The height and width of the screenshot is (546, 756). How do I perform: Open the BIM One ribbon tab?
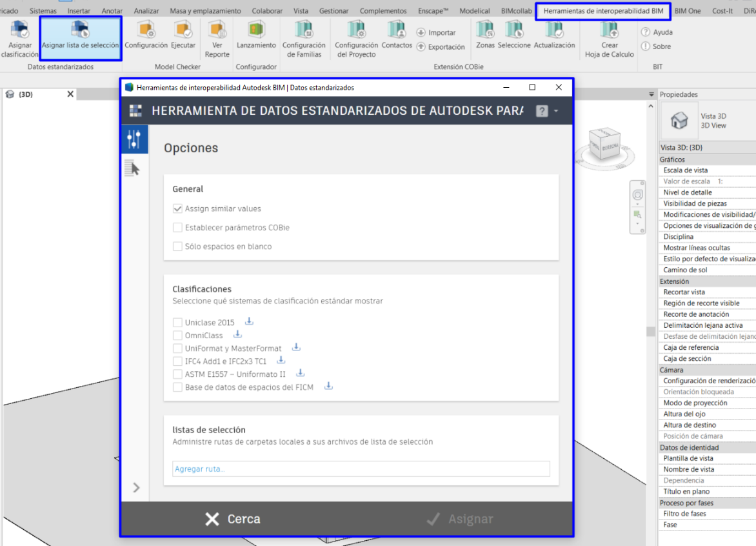click(x=688, y=10)
